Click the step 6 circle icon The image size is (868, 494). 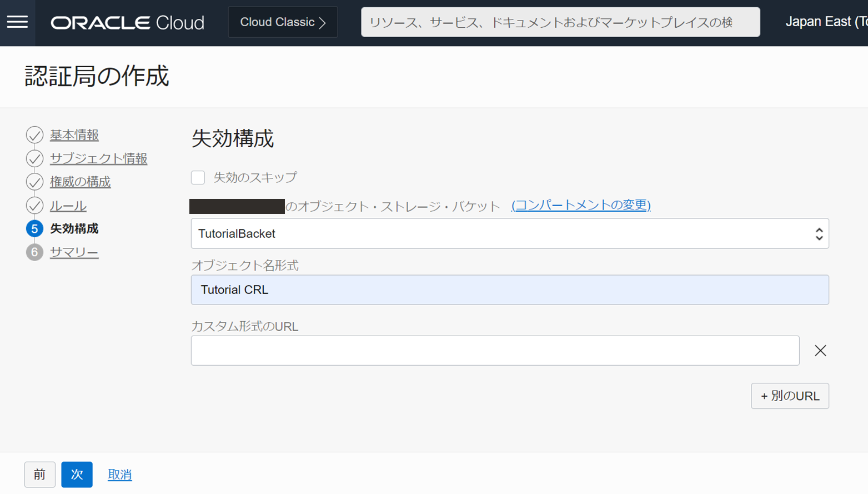point(34,252)
